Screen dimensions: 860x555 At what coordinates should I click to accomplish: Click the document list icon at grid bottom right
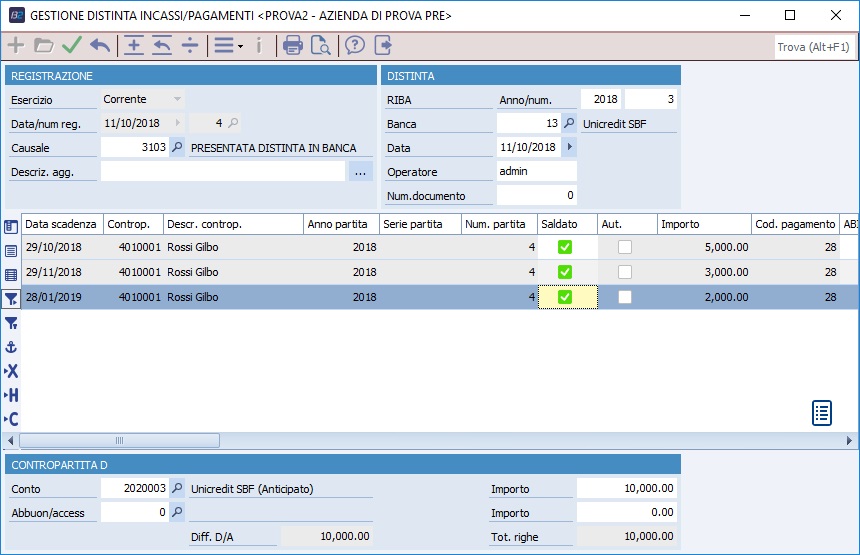click(822, 412)
